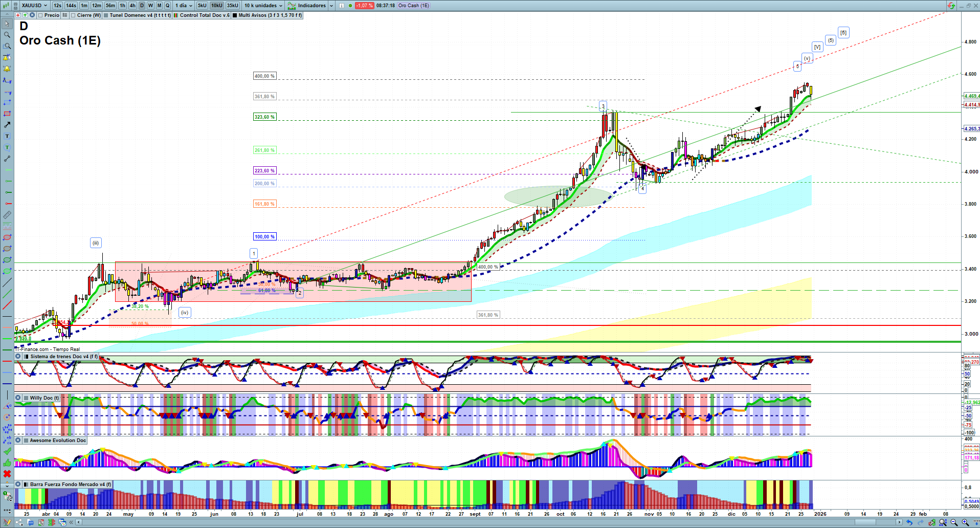
Task: Select the cursor pointer tool
Action: 7,24
